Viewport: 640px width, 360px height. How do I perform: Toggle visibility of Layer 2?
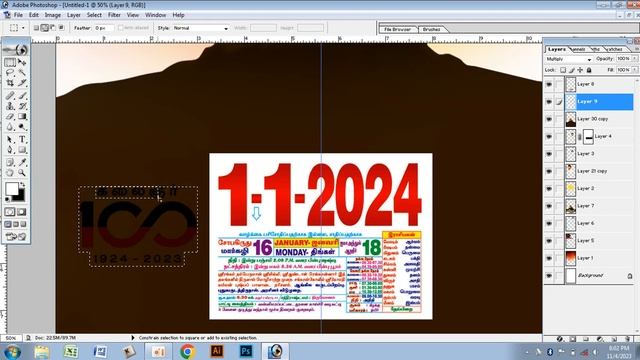[x=549, y=189]
